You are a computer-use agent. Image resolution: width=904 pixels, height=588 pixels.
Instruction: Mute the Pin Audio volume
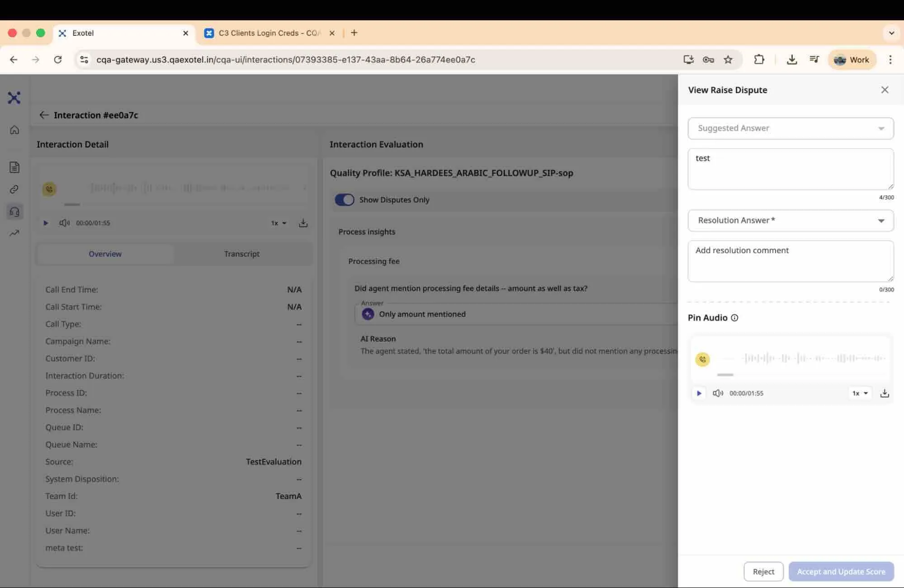(x=718, y=393)
